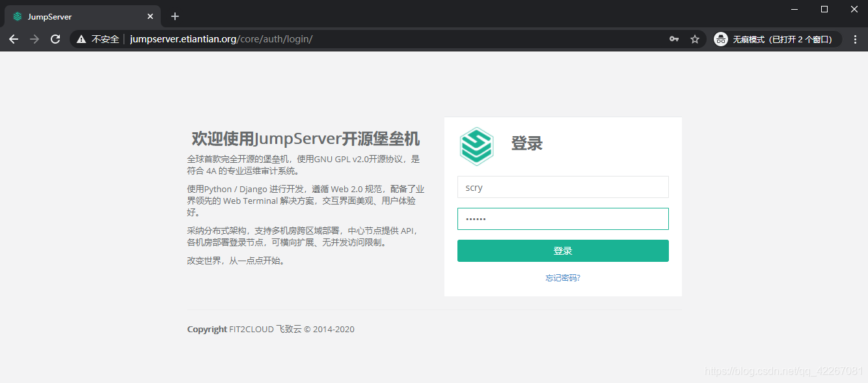Click the 登录 heading text

(x=527, y=143)
